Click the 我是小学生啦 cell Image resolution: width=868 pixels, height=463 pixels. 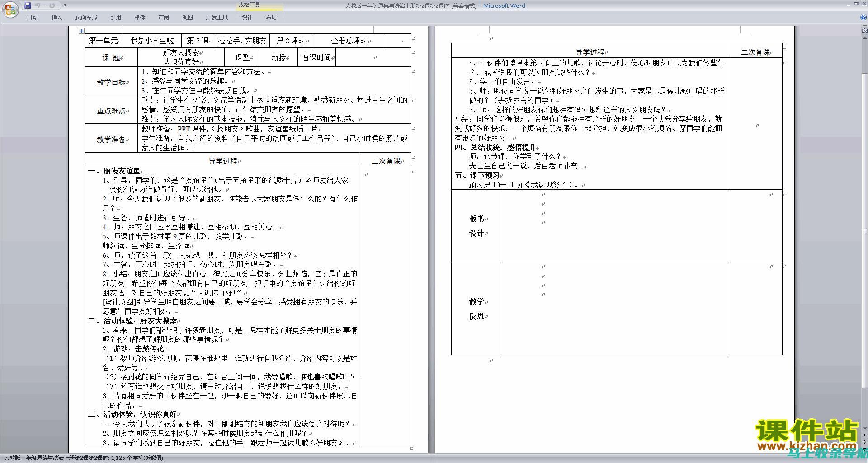coord(152,41)
